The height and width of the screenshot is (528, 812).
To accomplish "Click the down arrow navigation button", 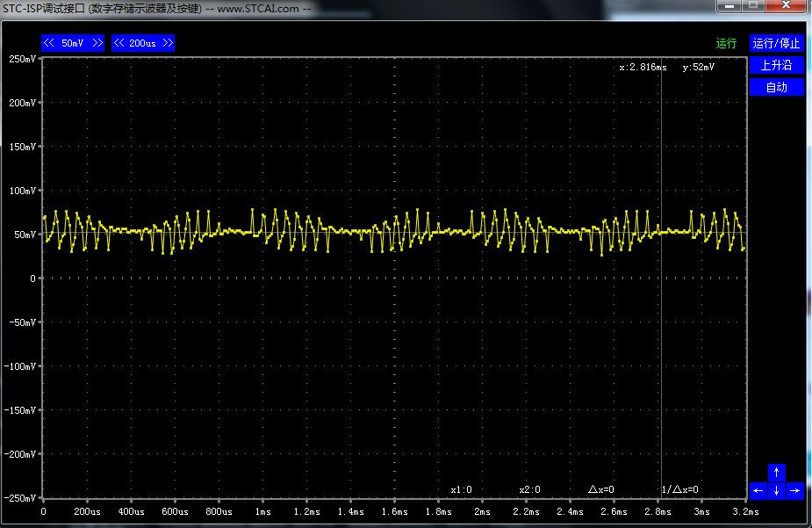I will tap(776, 491).
